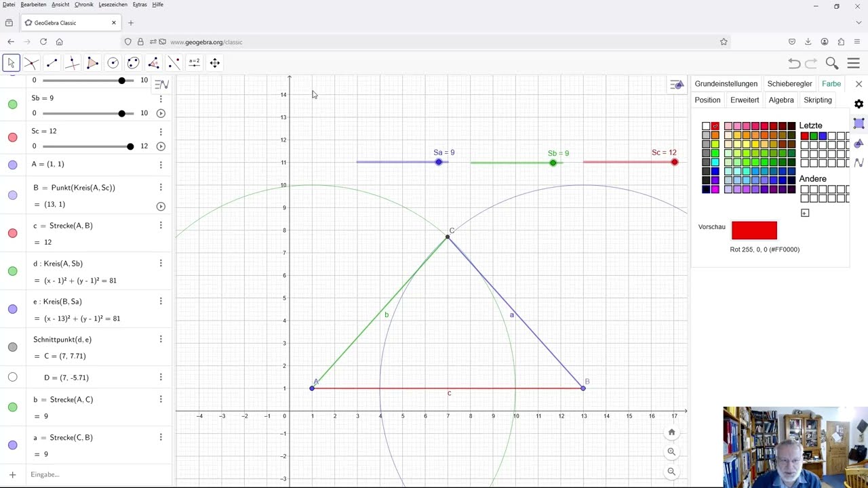Play animation for point B
Screen dimensions: 868x488
coord(161,206)
